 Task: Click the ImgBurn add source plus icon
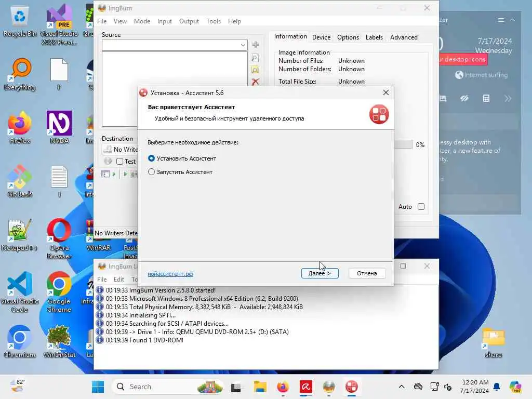pyautogui.click(x=256, y=45)
